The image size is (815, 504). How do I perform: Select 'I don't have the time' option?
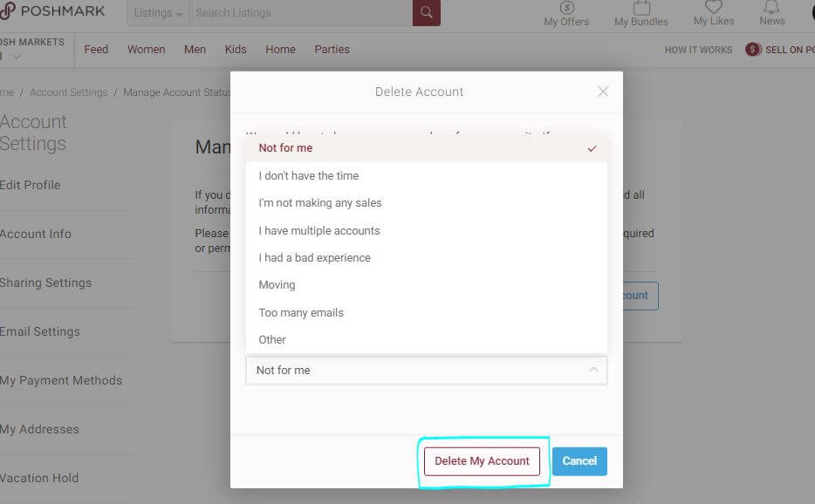308,175
